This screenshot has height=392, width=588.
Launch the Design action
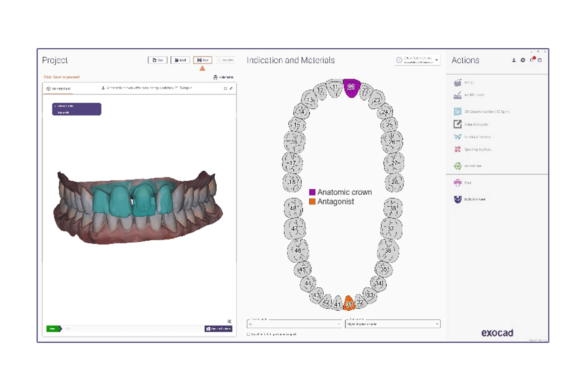pyautogui.click(x=464, y=82)
